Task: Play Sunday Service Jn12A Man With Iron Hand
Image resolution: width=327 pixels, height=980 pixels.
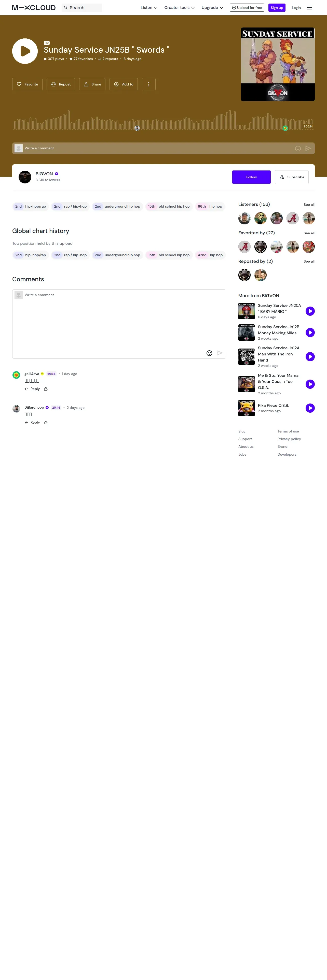Action: [x=310, y=357]
